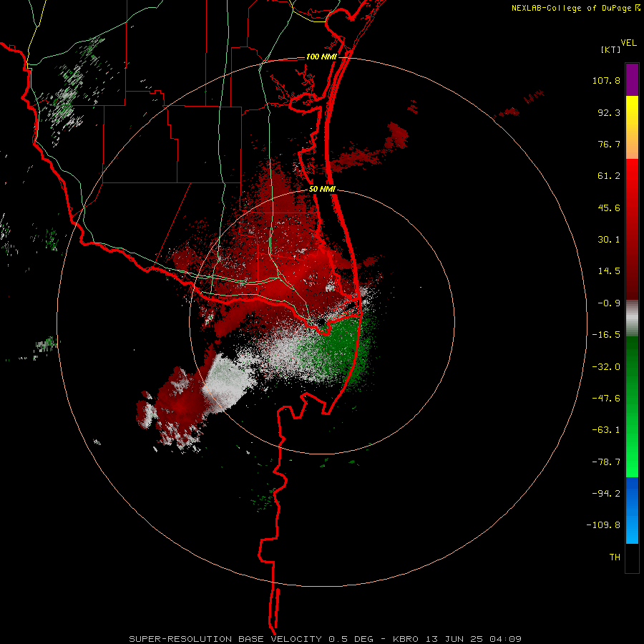Click the 76.7 legend value
Viewport: 644px width, 644px height.
point(609,144)
